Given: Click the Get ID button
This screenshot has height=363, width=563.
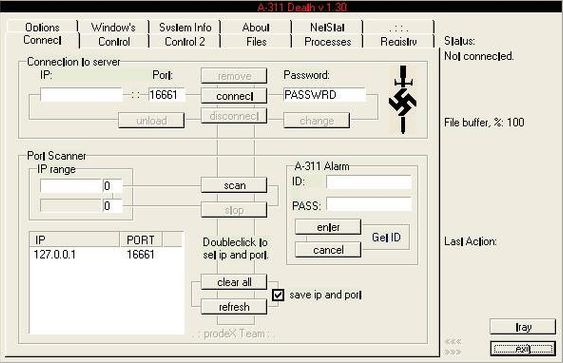Looking at the screenshot, I should point(386,237).
